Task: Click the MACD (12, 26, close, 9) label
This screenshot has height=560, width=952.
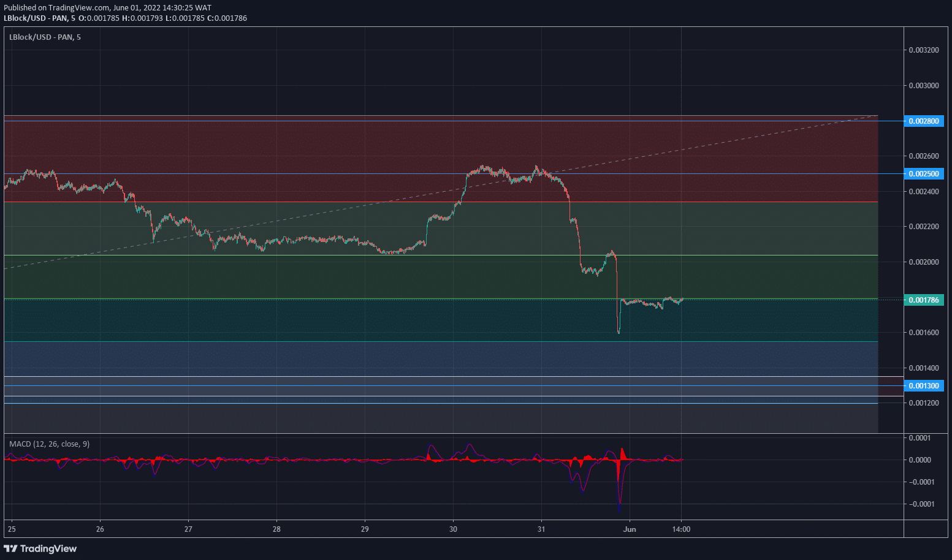Action: (x=49, y=444)
